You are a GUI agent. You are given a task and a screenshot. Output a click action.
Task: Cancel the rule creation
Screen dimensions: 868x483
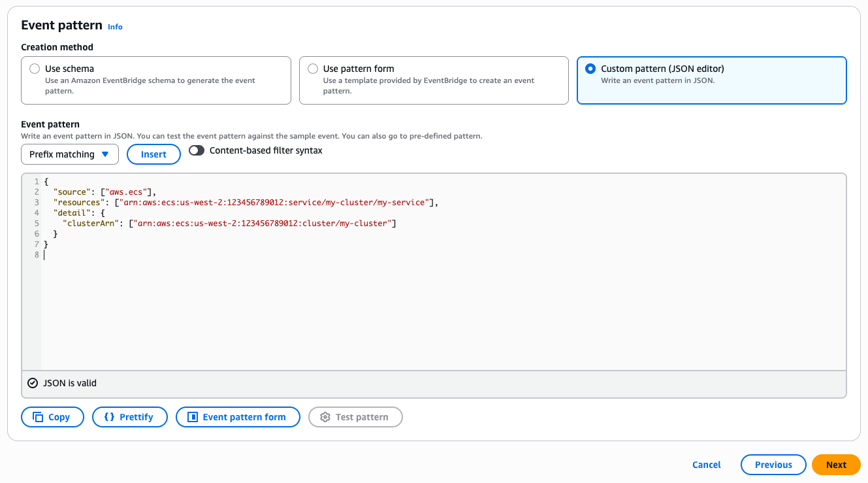tap(706, 465)
